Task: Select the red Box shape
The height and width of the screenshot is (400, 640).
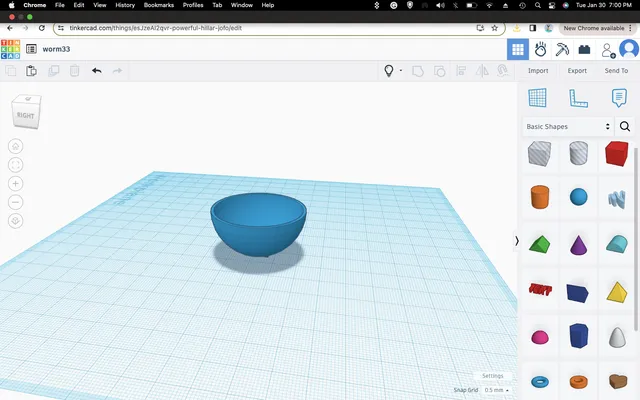Action: pos(616,153)
